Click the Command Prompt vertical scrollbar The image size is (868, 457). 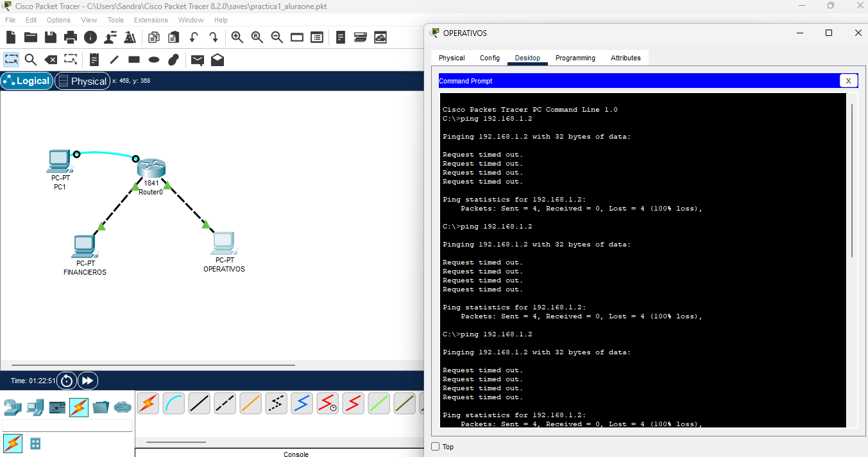pos(852,180)
